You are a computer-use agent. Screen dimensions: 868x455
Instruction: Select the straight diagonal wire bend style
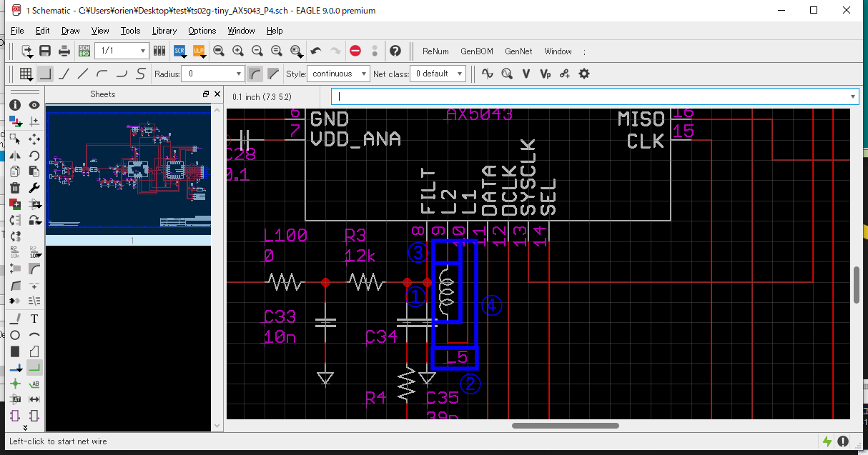[83, 74]
